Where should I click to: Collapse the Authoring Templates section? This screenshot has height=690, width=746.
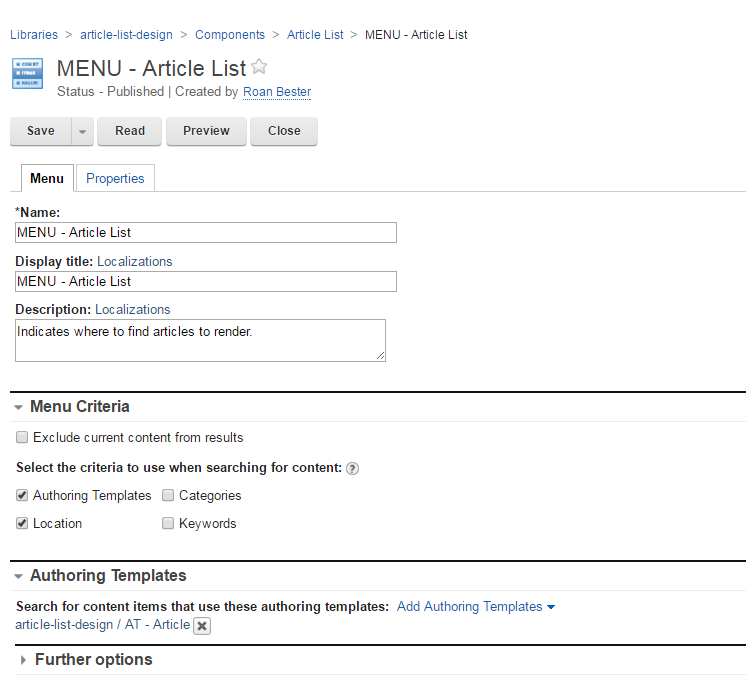coord(19,576)
